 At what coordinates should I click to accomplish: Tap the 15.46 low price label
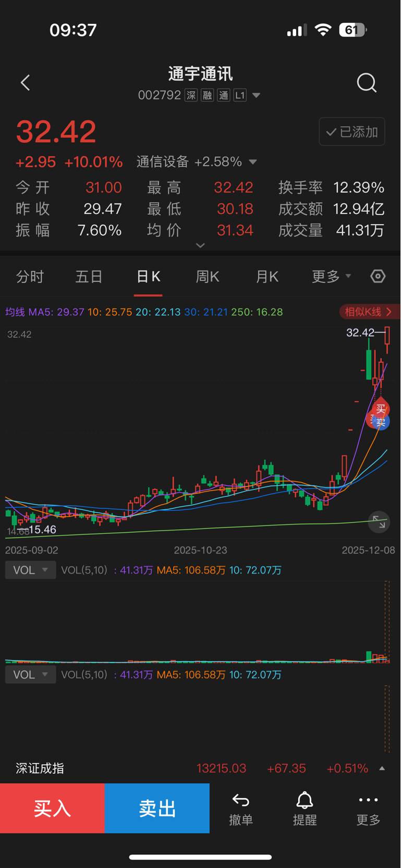coord(42,530)
